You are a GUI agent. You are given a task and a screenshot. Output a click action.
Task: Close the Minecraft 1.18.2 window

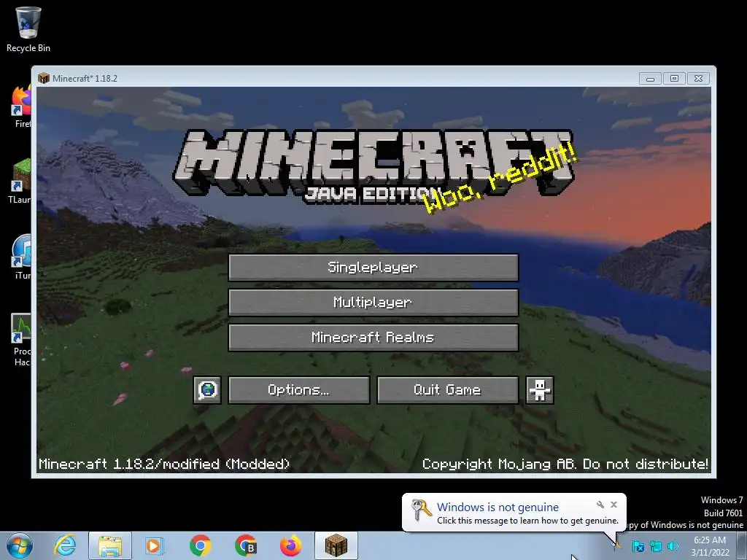[x=698, y=79]
